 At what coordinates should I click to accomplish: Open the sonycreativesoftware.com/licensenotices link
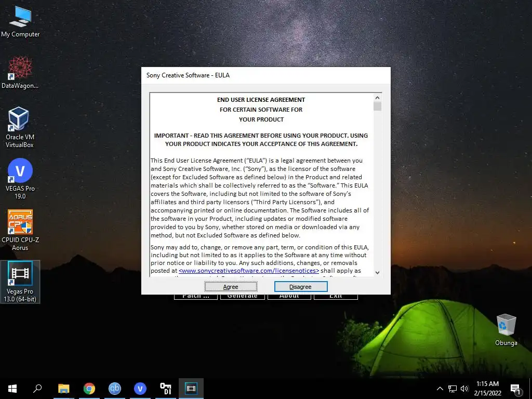(249, 271)
